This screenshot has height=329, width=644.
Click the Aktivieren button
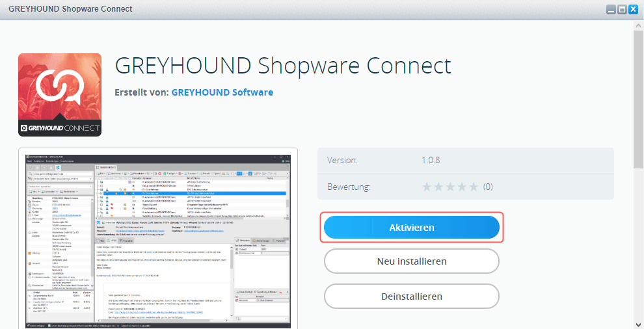412,227
